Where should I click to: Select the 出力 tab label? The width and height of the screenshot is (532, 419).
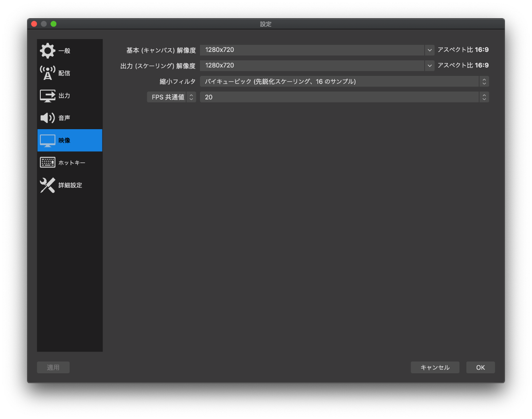64,95
